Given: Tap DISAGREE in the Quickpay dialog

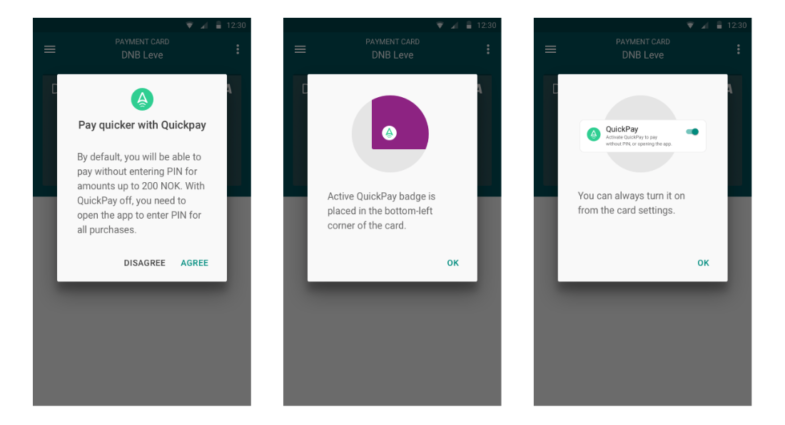Looking at the screenshot, I should point(144,263).
